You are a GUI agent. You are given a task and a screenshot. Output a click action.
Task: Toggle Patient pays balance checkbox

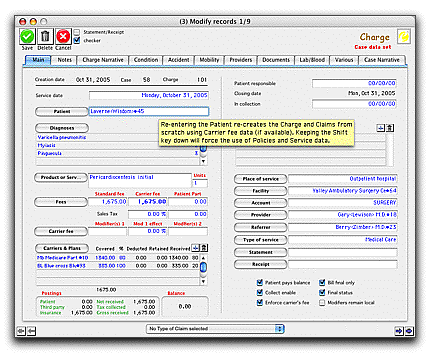coord(260,283)
